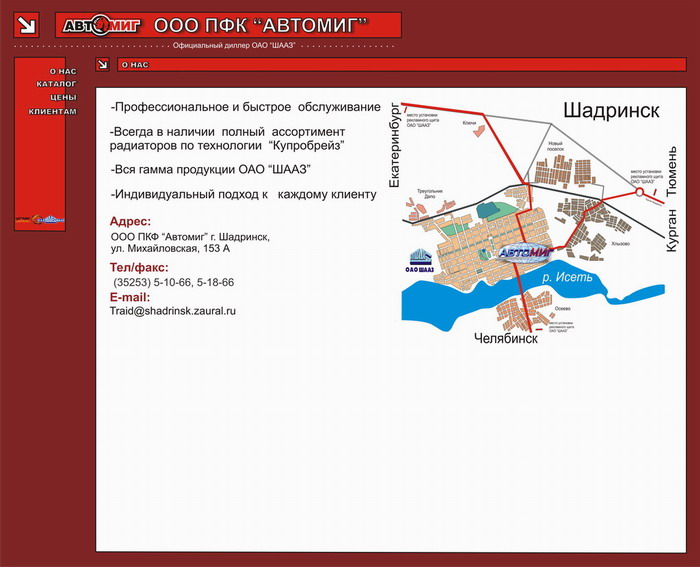Click the Курган label on the map
The image size is (700, 567).
671,230
